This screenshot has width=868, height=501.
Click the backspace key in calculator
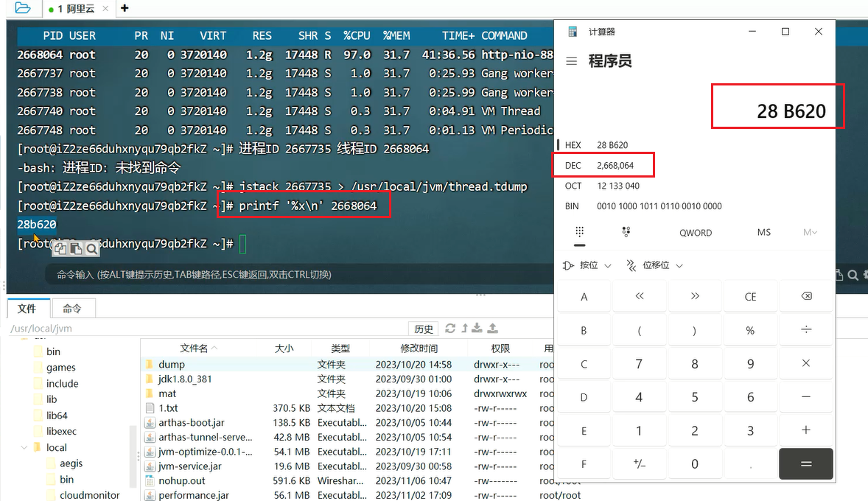(806, 297)
